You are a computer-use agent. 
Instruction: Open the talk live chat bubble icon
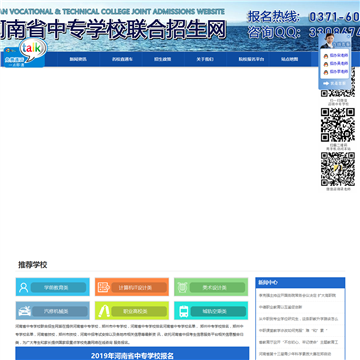coord(33,50)
